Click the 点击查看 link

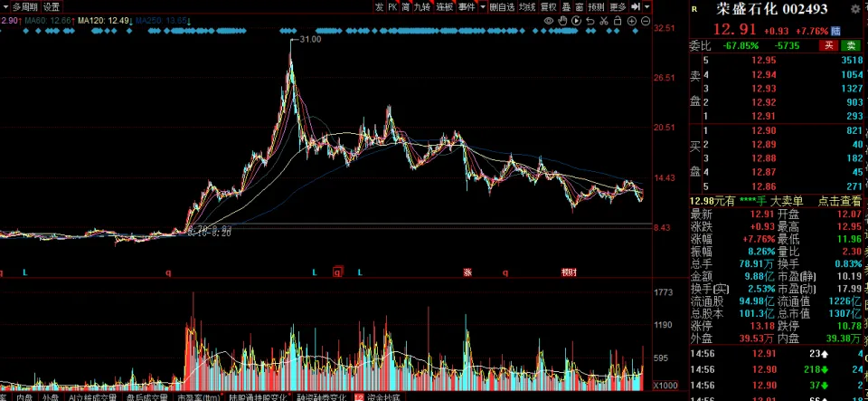840,200
